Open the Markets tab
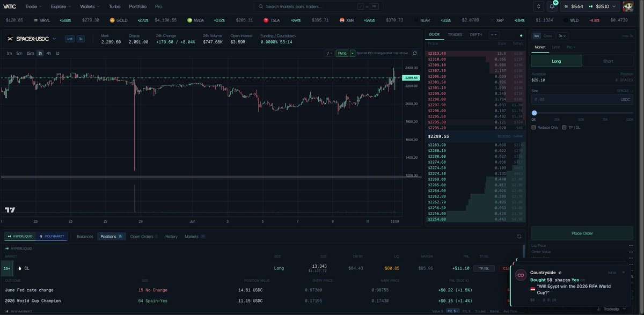The height and width of the screenshot is (315, 644). point(194,236)
